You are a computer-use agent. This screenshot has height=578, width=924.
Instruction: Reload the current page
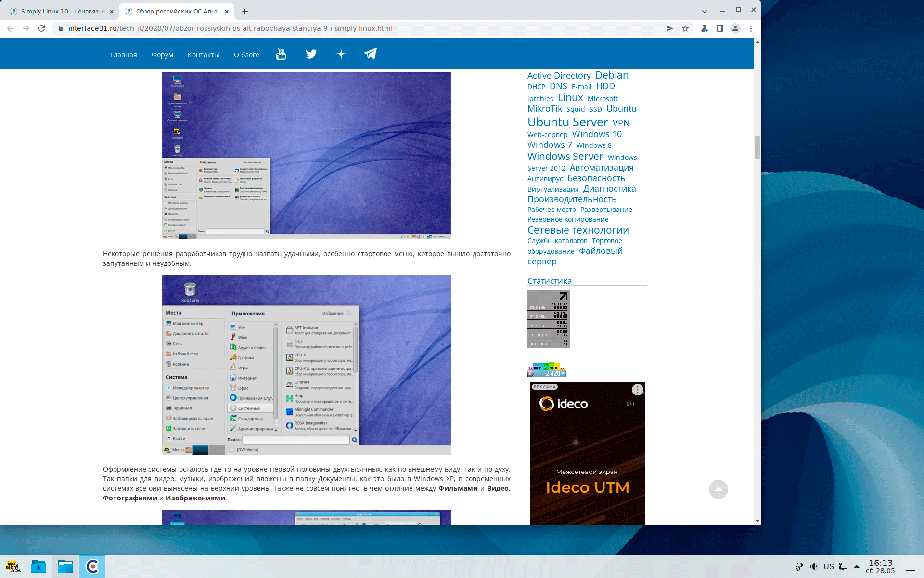point(41,28)
